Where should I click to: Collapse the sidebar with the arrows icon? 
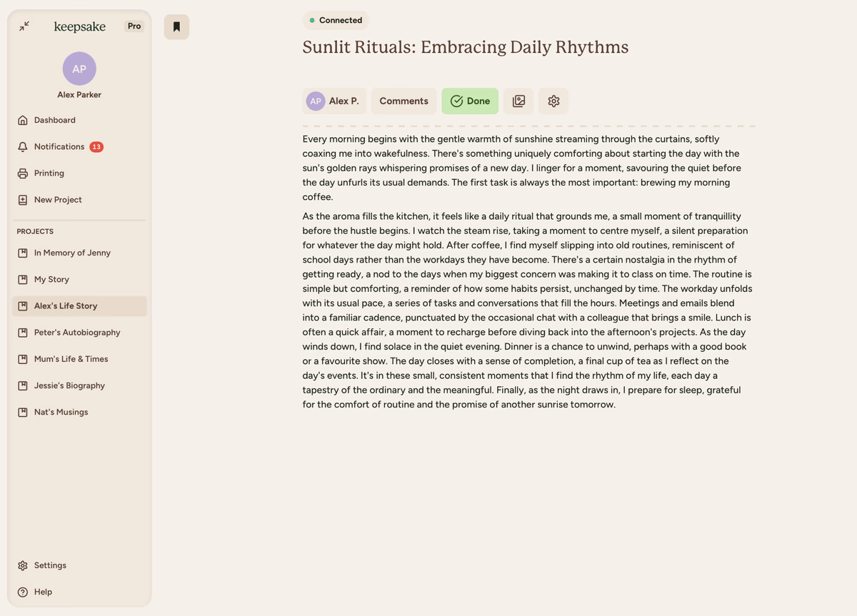(24, 26)
